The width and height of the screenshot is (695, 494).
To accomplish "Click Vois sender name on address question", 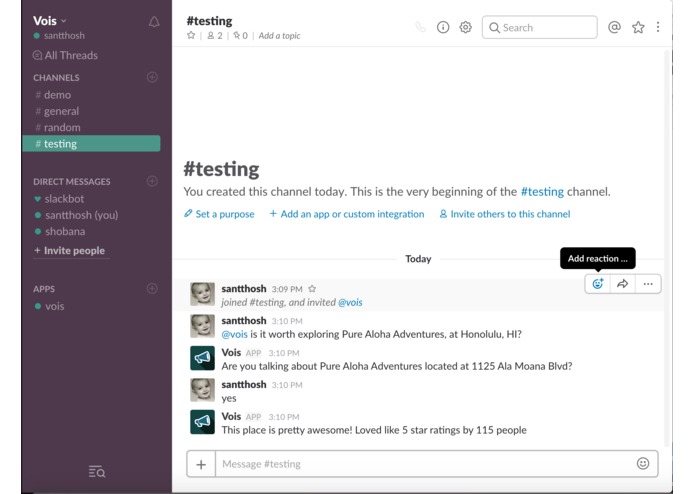I will click(x=231, y=353).
